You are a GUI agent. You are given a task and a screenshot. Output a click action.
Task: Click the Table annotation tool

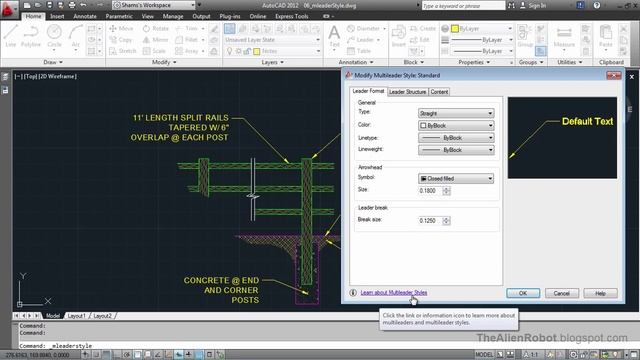[359, 51]
